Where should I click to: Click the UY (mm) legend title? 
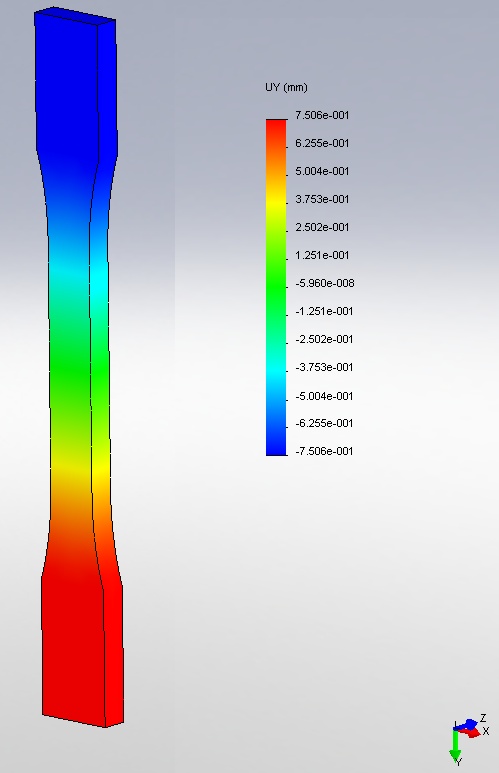coord(286,88)
